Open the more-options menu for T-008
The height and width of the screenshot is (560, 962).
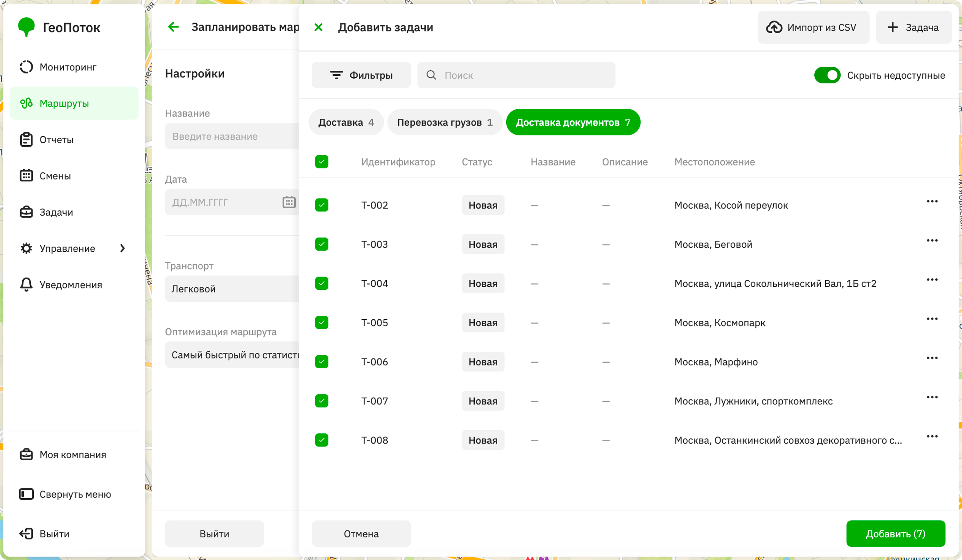(932, 436)
